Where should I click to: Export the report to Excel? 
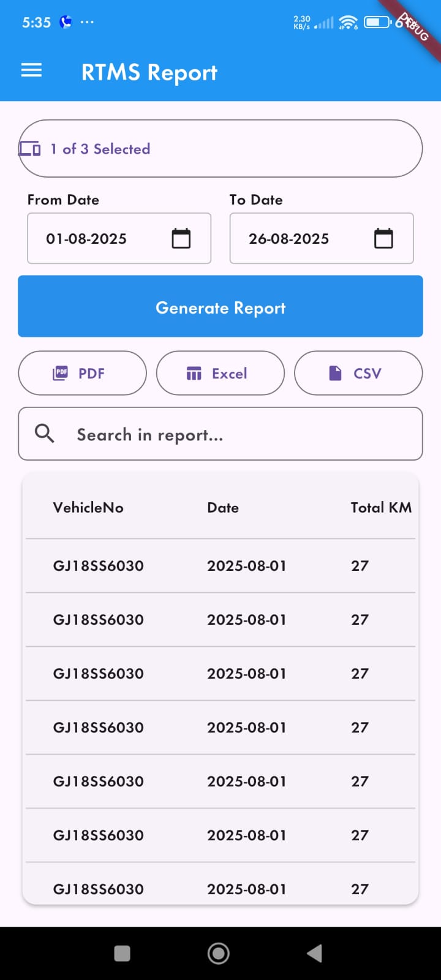(221, 373)
